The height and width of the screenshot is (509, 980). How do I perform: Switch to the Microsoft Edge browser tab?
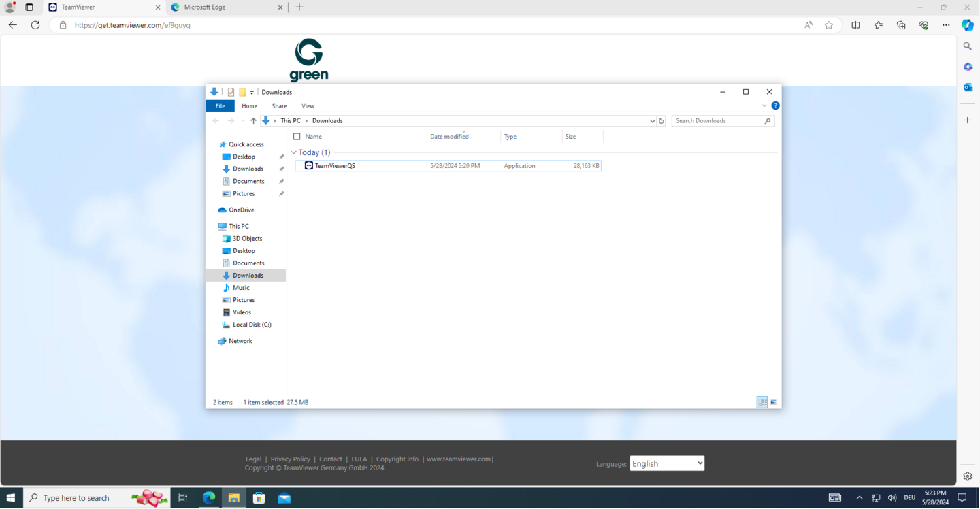(x=227, y=7)
